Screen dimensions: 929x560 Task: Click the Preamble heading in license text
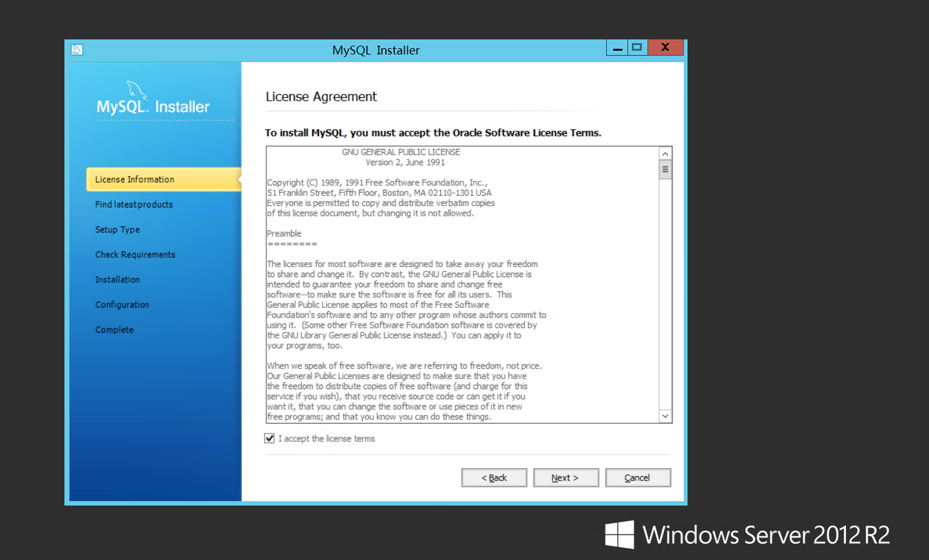coord(284,233)
